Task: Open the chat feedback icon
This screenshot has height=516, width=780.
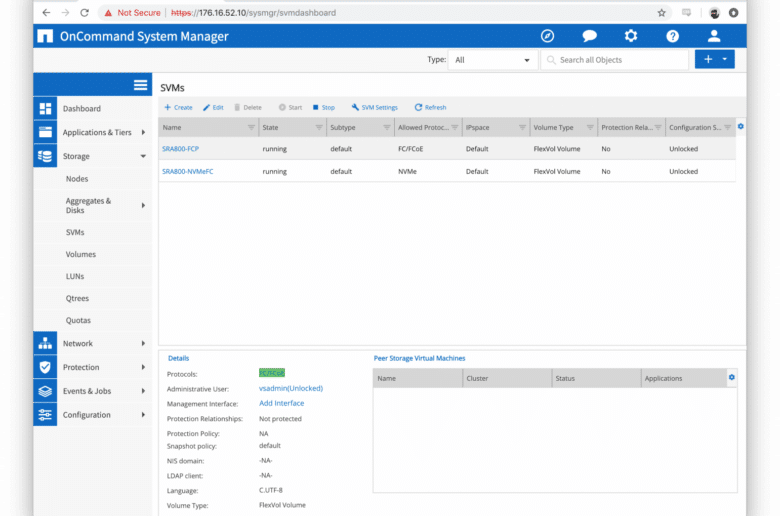Action: [x=589, y=36]
